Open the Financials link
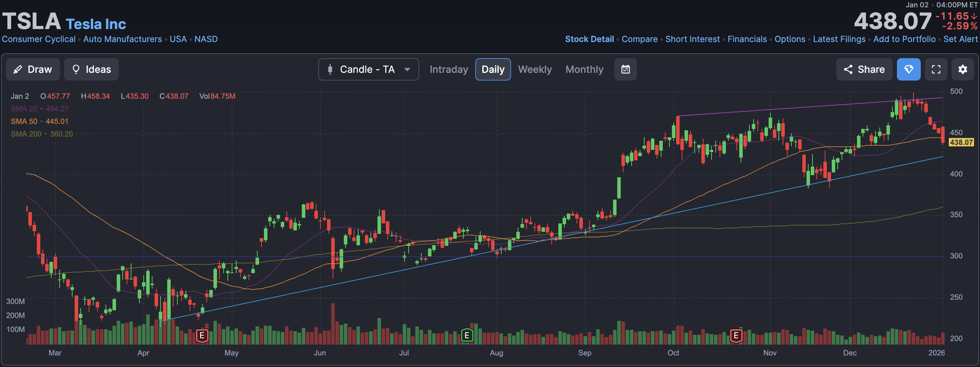The image size is (980, 367). (x=747, y=39)
